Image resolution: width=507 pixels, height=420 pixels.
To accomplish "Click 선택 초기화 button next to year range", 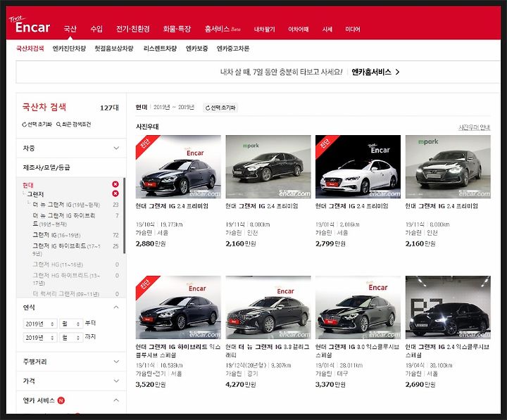I will pyautogui.click(x=220, y=108).
